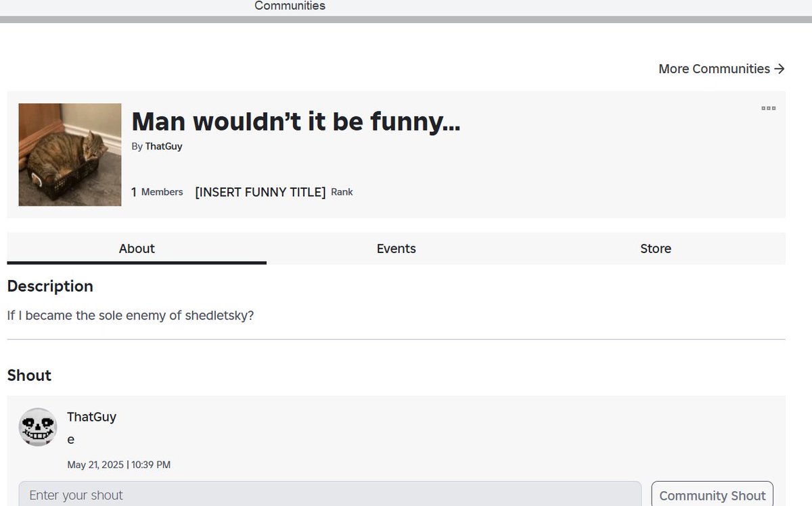
Task: Click the 1 Members count
Action: point(157,192)
